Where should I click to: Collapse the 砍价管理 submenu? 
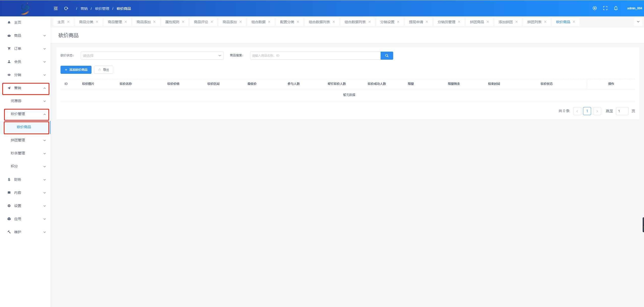pos(25,114)
